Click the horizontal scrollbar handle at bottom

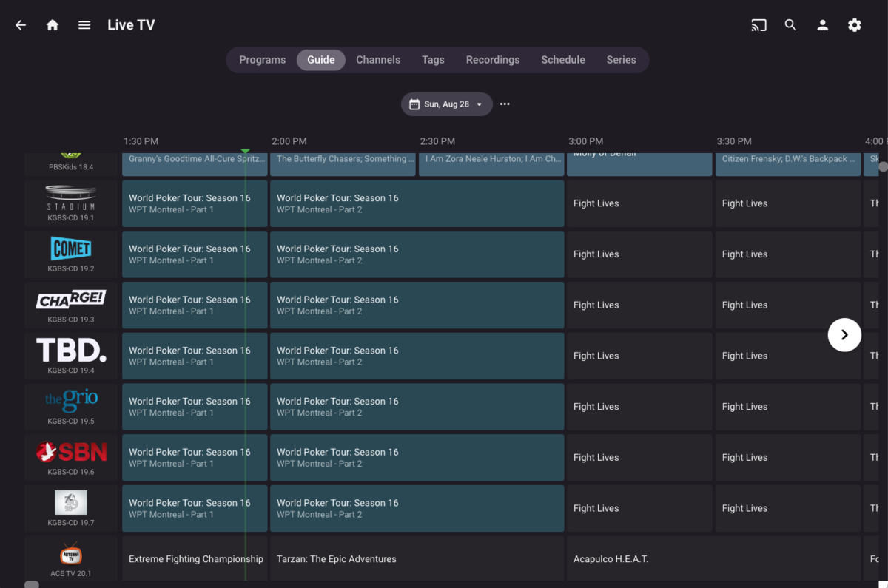point(32,584)
